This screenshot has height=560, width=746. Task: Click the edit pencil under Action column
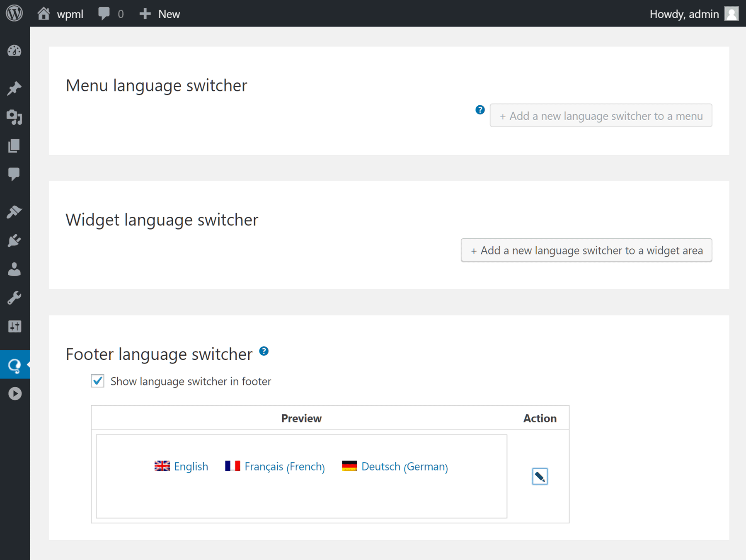click(x=540, y=476)
